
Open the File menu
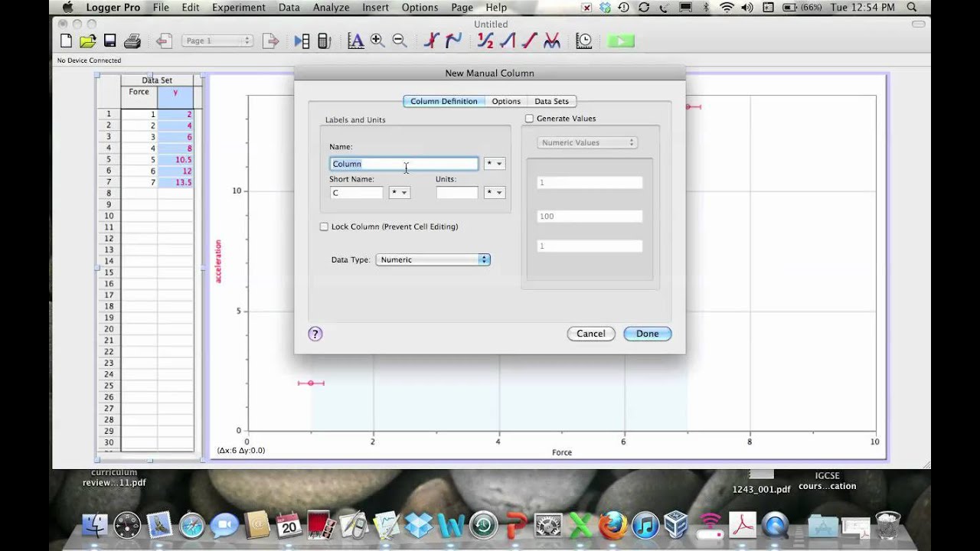click(x=161, y=8)
